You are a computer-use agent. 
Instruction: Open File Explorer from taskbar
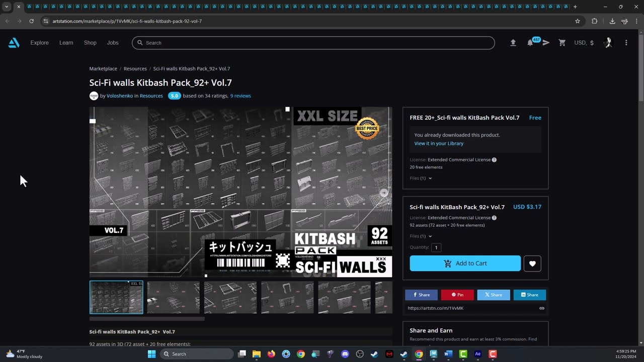click(x=257, y=354)
